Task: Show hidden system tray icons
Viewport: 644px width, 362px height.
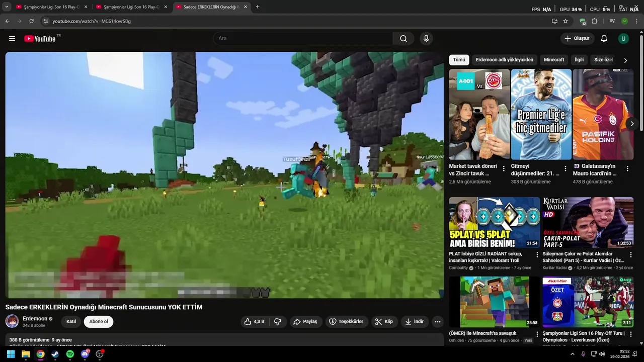Action: tap(572, 354)
